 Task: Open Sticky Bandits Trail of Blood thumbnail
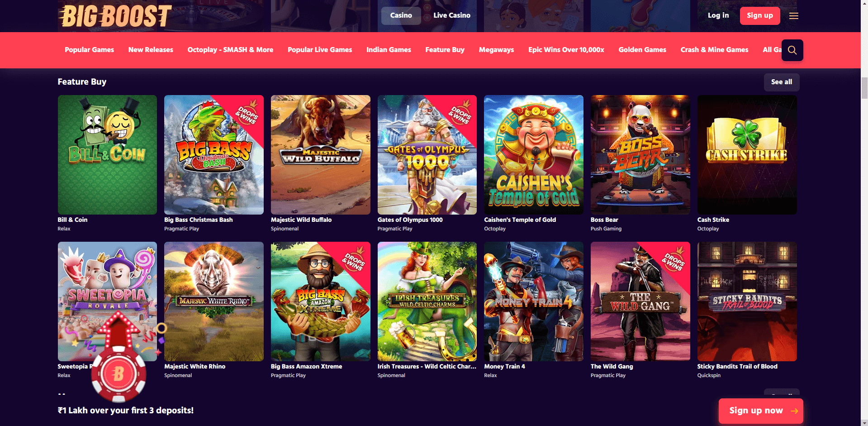pyautogui.click(x=747, y=302)
